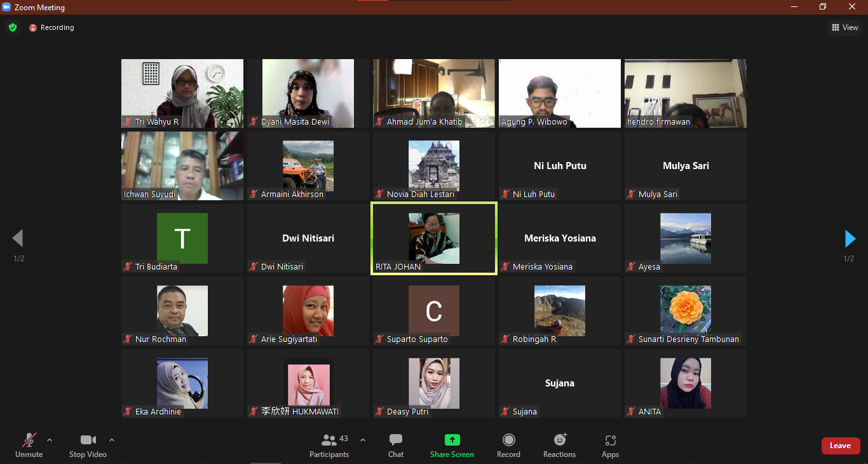Click muted mic icon beside Eka Ardhinie
This screenshot has width=868, height=464.
click(128, 412)
